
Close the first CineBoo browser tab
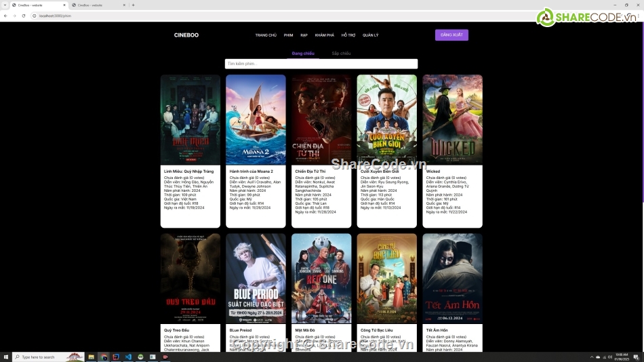coord(64,5)
